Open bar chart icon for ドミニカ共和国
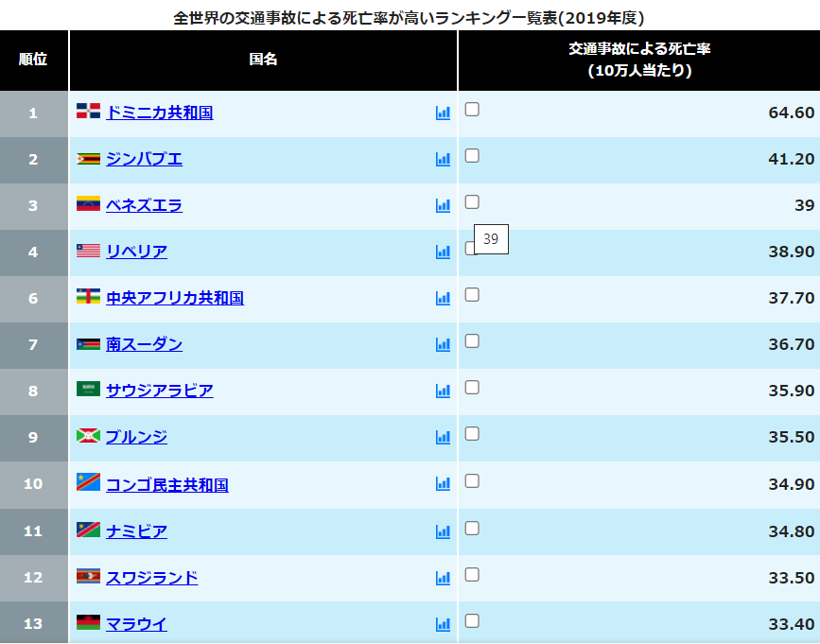 (x=443, y=113)
